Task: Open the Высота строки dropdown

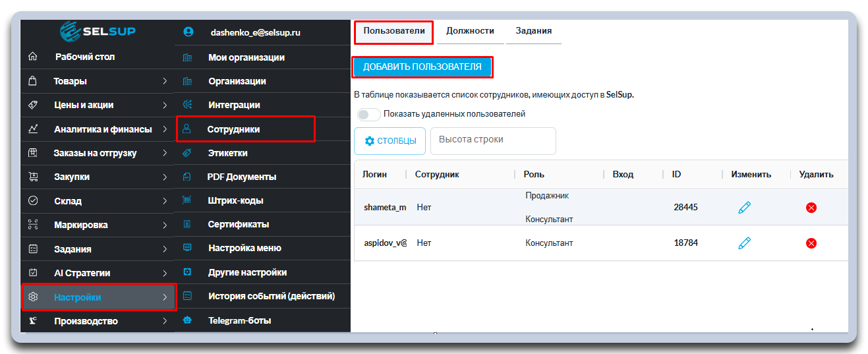Action: click(493, 140)
